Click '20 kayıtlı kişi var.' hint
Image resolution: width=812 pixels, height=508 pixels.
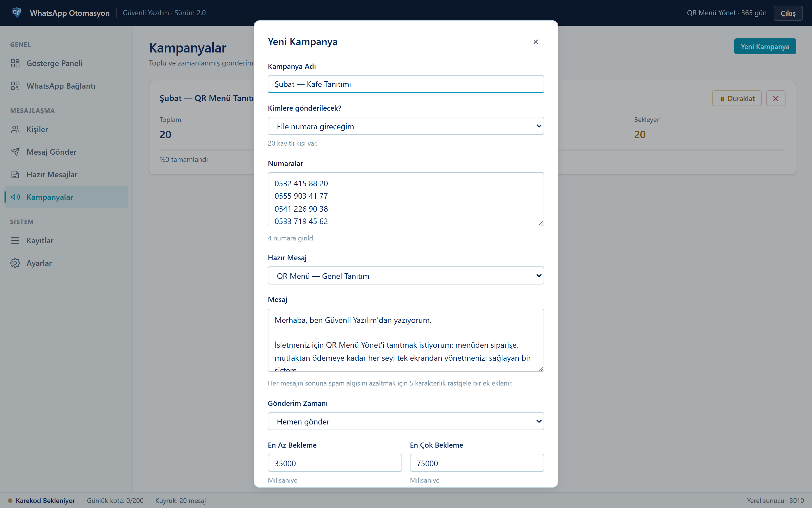tap(293, 143)
